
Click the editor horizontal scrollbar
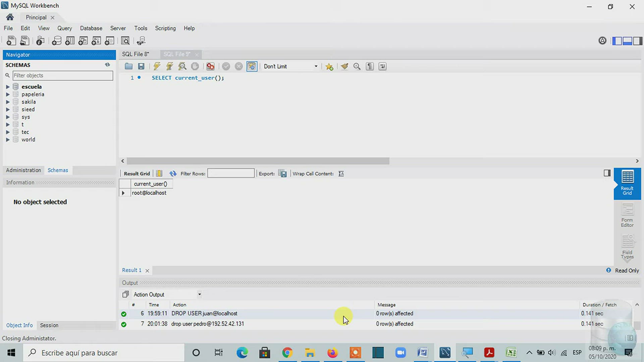point(258,161)
